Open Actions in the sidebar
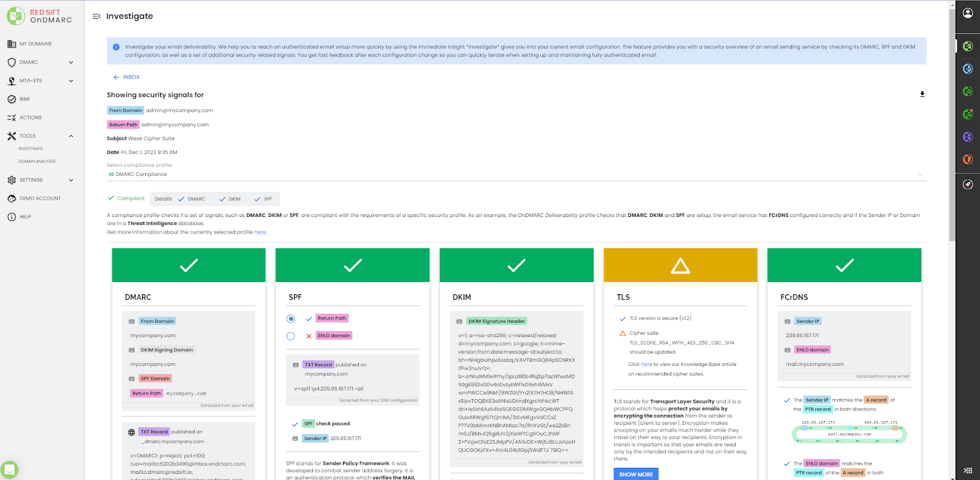The image size is (980, 480). tap(31, 118)
